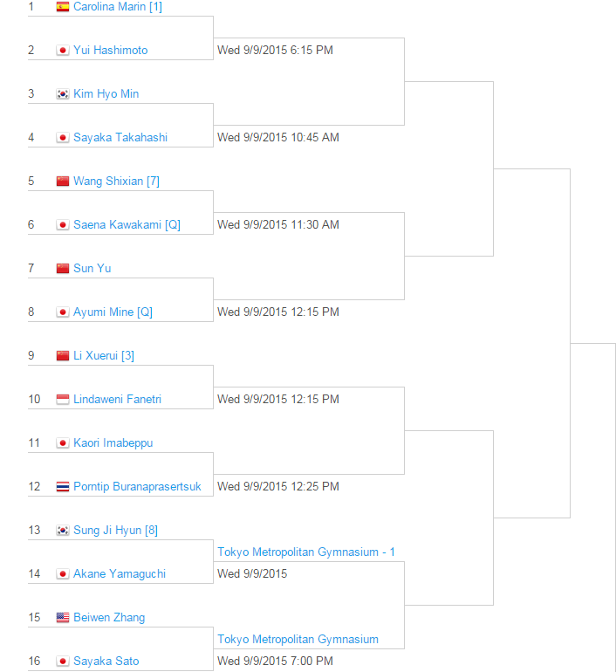Open the Tokyo Metropolitan Gymnasium - 1 link

click(x=306, y=552)
